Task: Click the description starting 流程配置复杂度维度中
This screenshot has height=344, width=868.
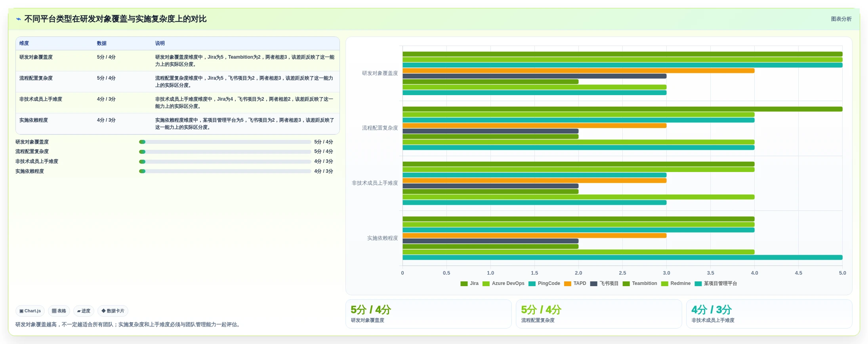Action: point(245,82)
